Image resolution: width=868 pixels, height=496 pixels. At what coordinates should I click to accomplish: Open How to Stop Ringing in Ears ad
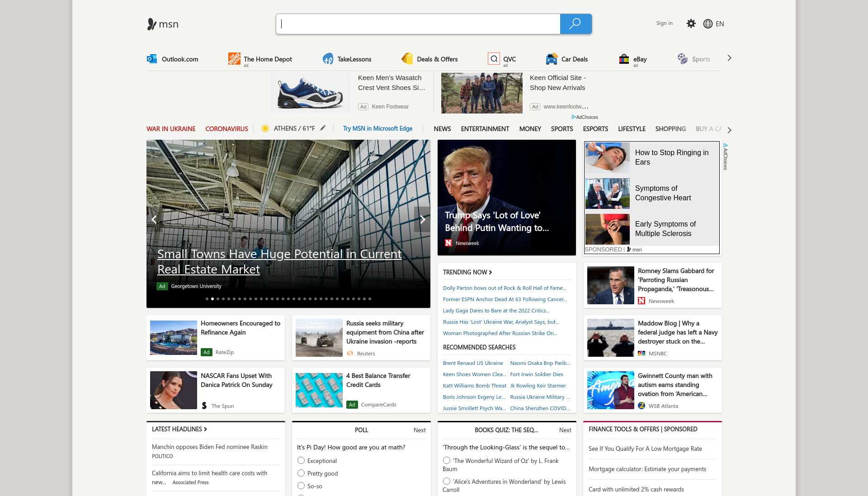tap(651, 157)
